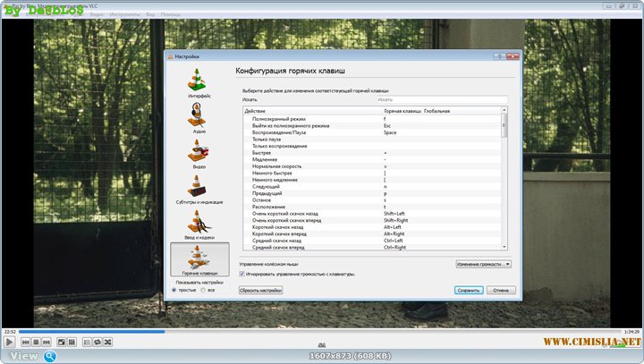
Task: Open the Вид menu
Action: tap(148, 16)
